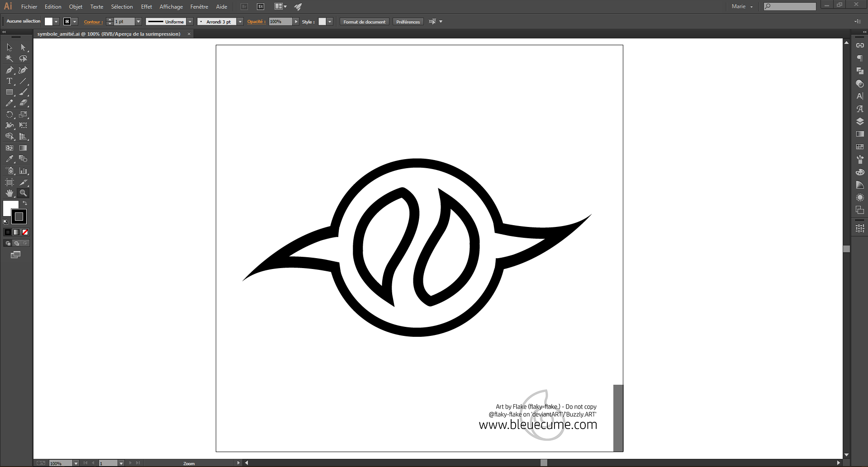Open the Layers panel icon
Screen dimensions: 868x467
[860, 121]
